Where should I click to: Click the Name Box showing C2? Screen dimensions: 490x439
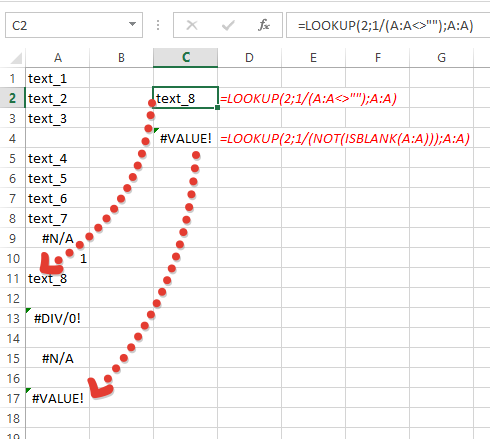coord(74,25)
